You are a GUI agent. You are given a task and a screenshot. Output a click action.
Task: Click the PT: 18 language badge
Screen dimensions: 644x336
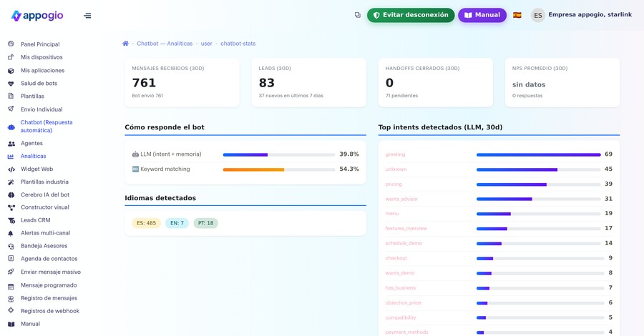tap(206, 223)
